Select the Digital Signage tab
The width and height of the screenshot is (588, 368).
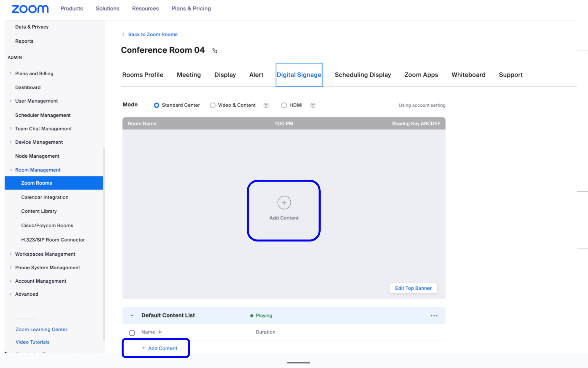coord(299,75)
